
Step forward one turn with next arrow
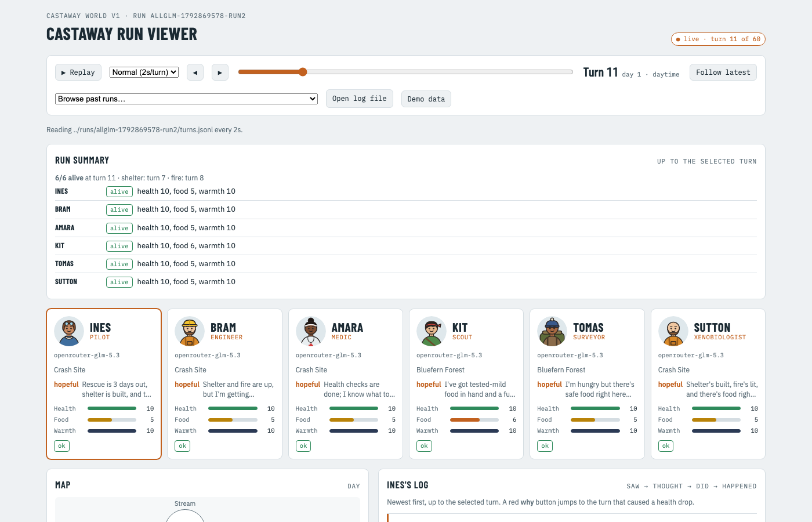tap(220, 72)
